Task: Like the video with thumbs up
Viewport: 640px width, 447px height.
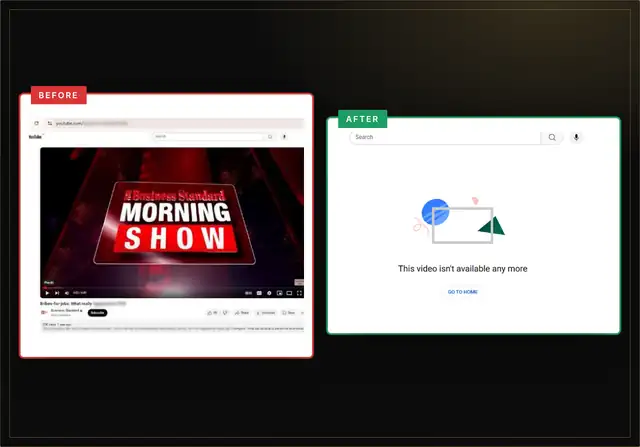Action: (x=212, y=313)
